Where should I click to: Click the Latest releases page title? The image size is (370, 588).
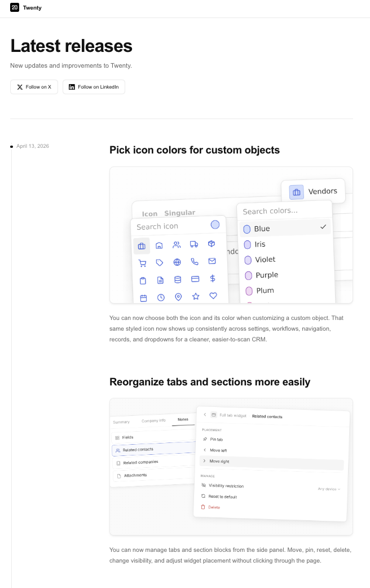coord(71,46)
